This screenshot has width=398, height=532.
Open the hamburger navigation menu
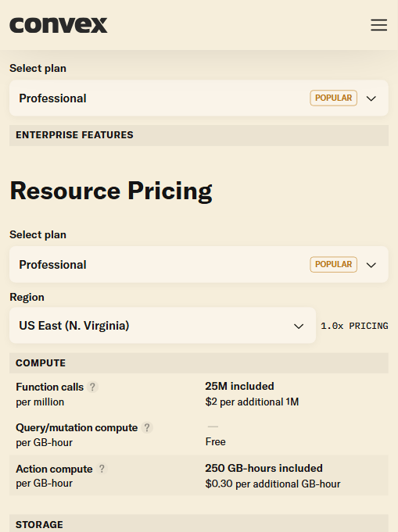pyautogui.click(x=378, y=25)
